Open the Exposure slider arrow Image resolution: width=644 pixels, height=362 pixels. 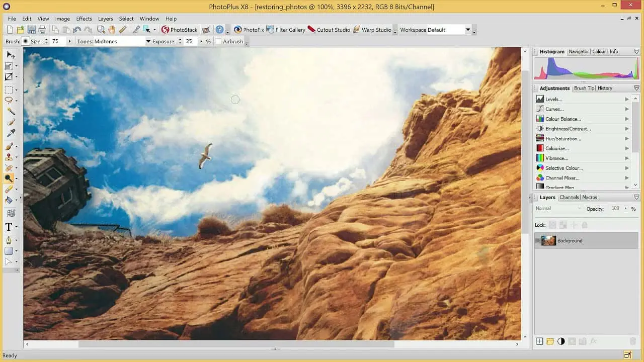click(201, 42)
